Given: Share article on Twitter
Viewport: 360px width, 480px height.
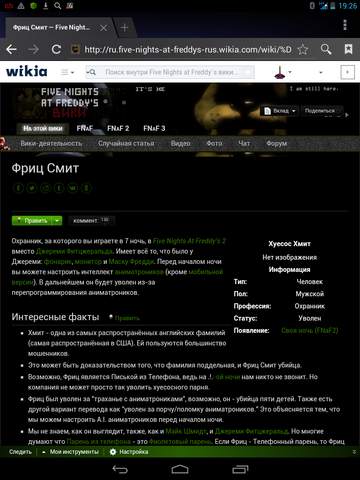Looking at the screenshot, I should 32,188.
